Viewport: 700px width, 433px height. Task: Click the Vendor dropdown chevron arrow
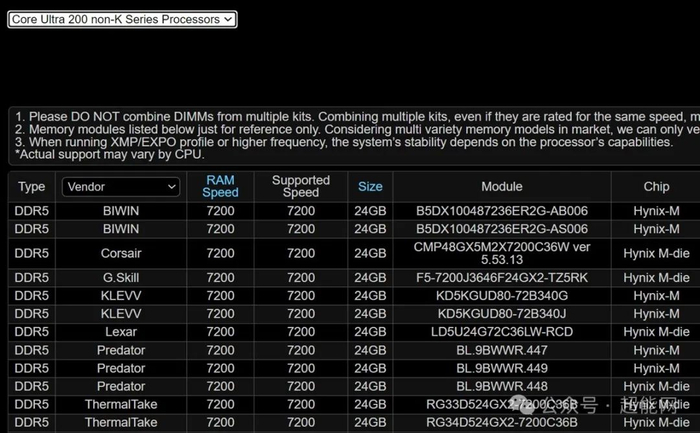[x=171, y=187]
